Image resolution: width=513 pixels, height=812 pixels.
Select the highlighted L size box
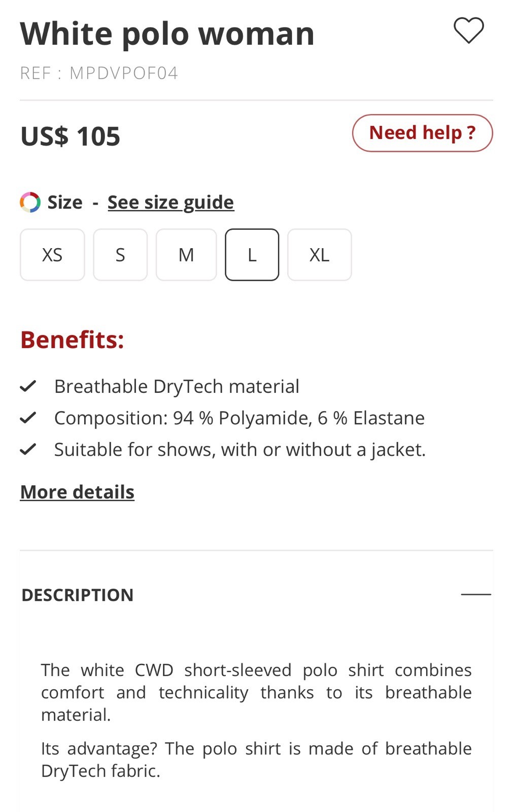click(x=252, y=255)
